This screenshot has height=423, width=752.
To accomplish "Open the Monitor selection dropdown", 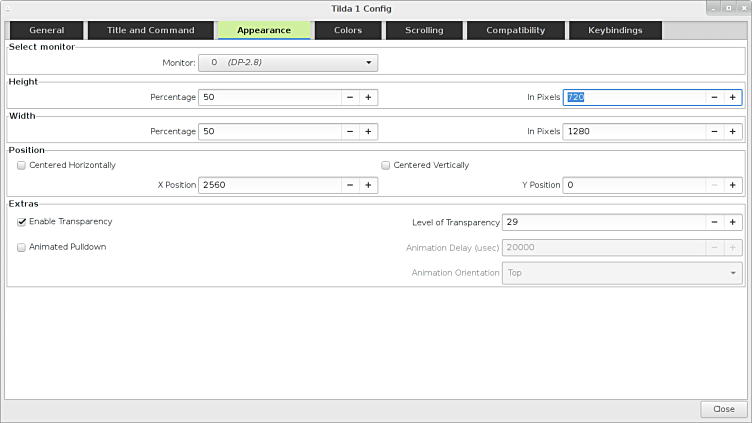I will [x=287, y=63].
